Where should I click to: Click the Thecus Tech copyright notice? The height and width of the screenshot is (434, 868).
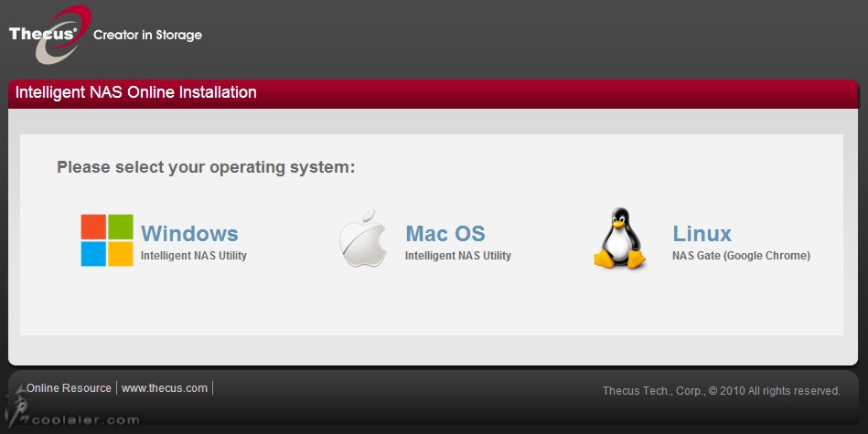pos(722,391)
